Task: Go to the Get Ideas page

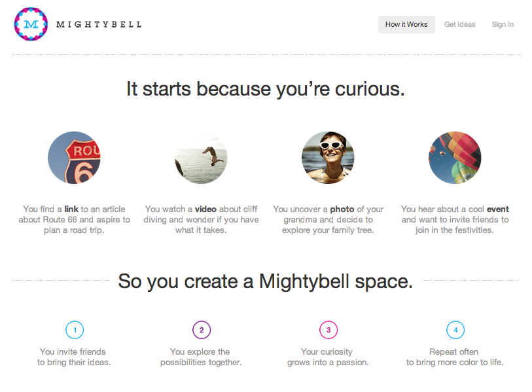Action: tap(460, 24)
